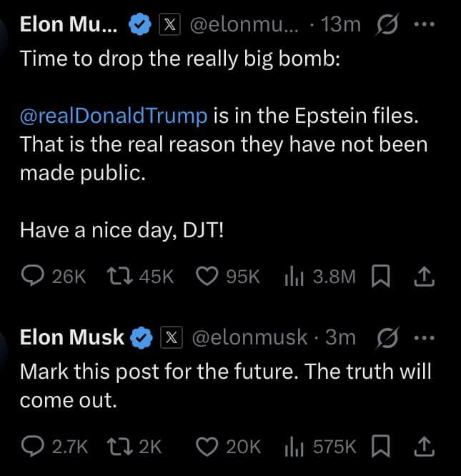The width and height of the screenshot is (461, 476).
Task: Share the 'big bomb' post
Action: [x=425, y=277]
